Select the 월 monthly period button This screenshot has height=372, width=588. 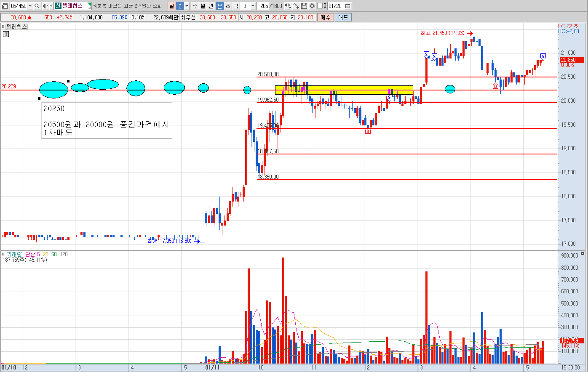203,6
